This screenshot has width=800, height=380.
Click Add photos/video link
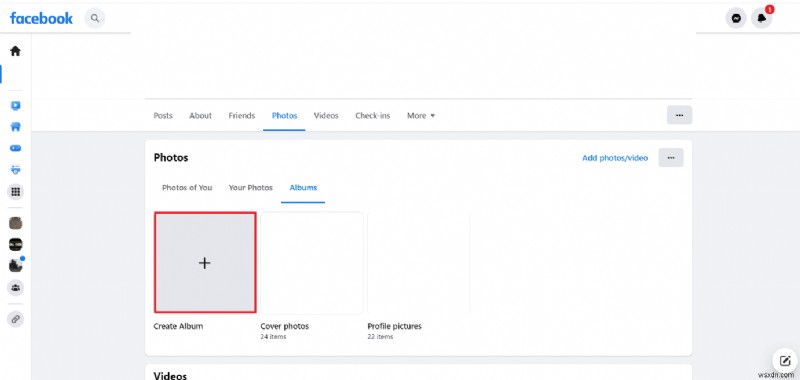pyautogui.click(x=615, y=158)
